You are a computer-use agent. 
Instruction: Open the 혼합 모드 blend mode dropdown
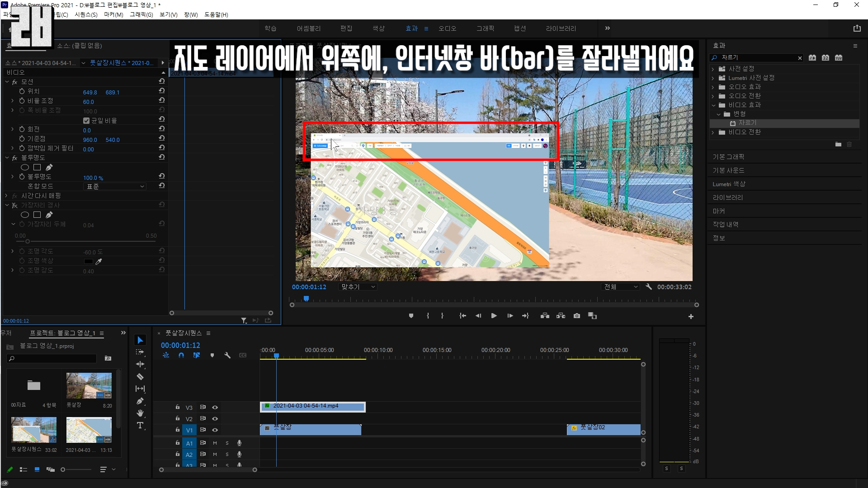[115, 186]
